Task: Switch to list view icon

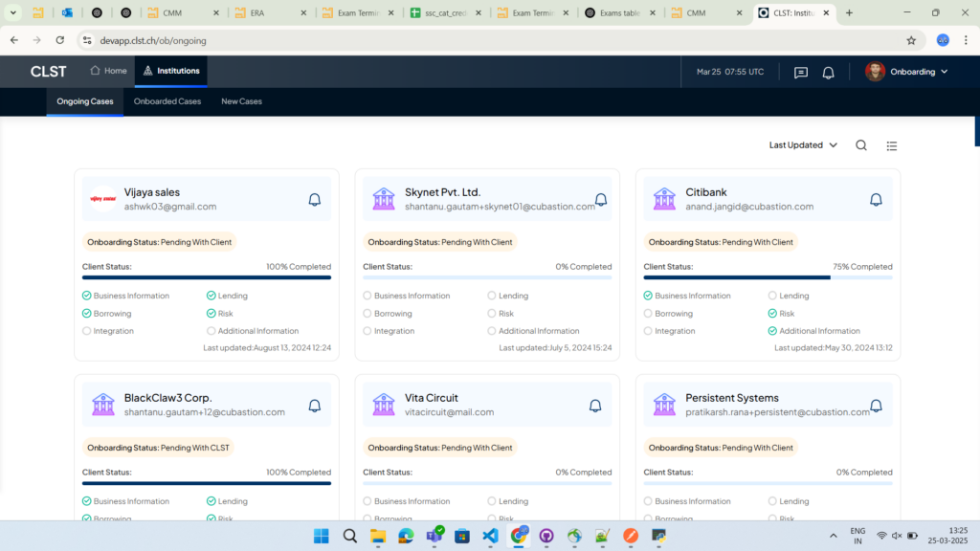Action: point(891,145)
